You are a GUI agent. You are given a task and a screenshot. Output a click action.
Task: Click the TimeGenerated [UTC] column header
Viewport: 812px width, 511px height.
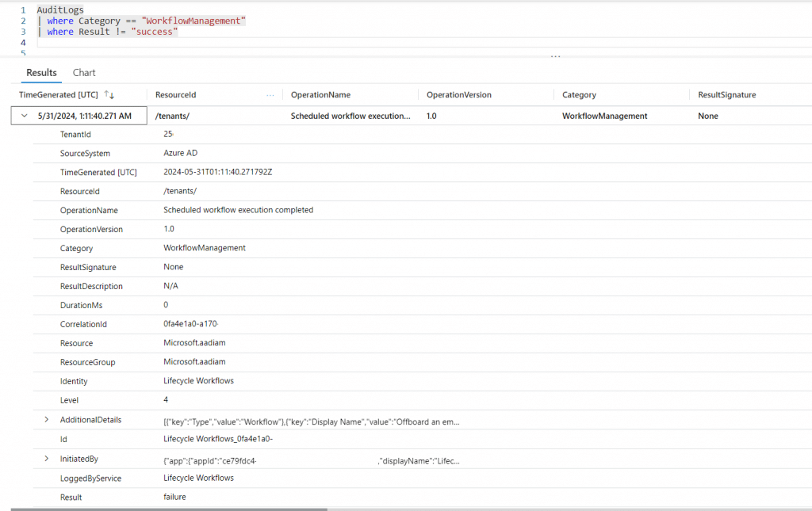pos(59,94)
